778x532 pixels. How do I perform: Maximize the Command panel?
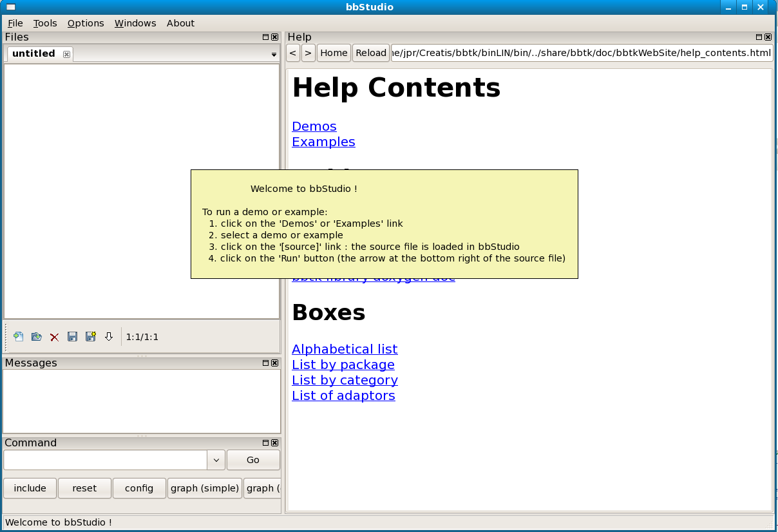click(x=266, y=443)
